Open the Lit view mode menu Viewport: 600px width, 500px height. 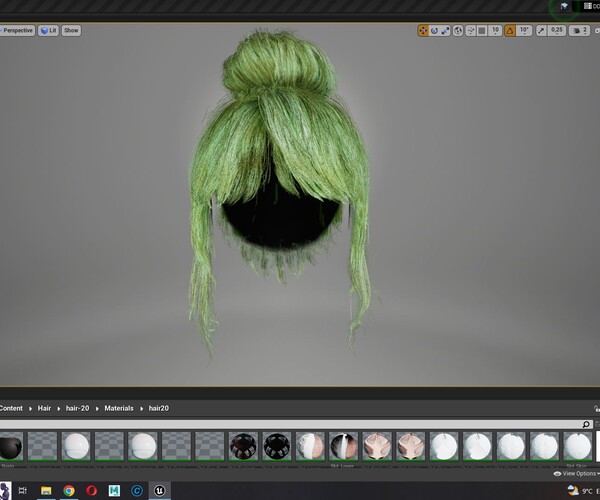(49, 31)
